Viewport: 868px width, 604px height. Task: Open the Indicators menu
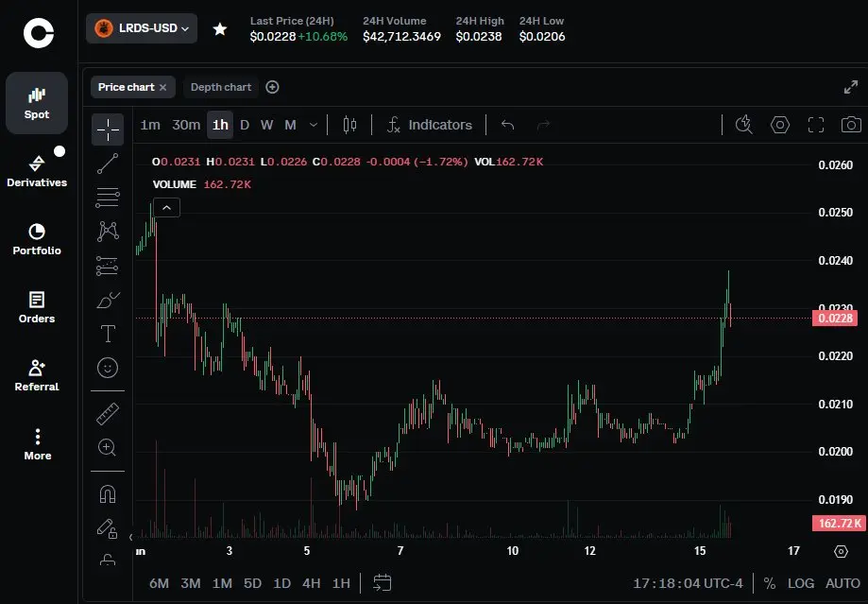[x=430, y=125]
